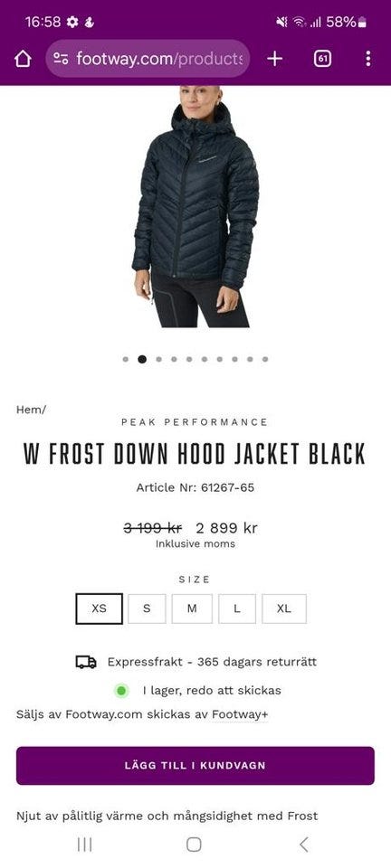Select size S

point(147,609)
